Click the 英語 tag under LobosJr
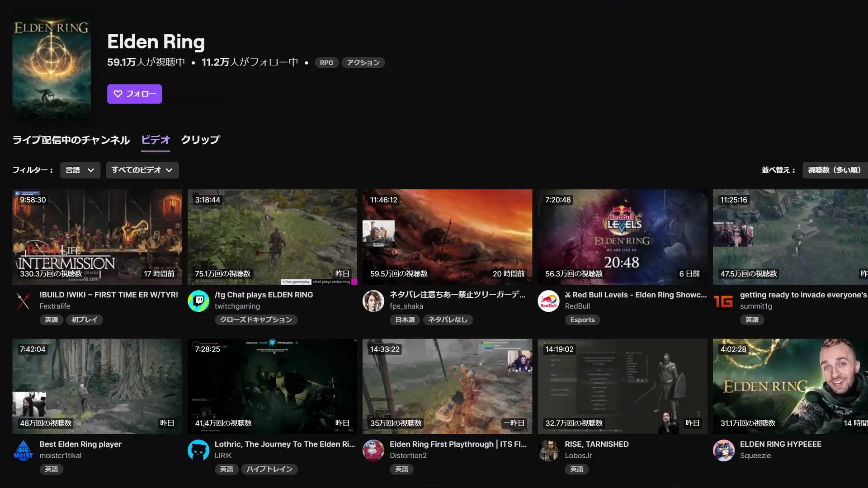Screen dimensions: 868x488 point(577,469)
